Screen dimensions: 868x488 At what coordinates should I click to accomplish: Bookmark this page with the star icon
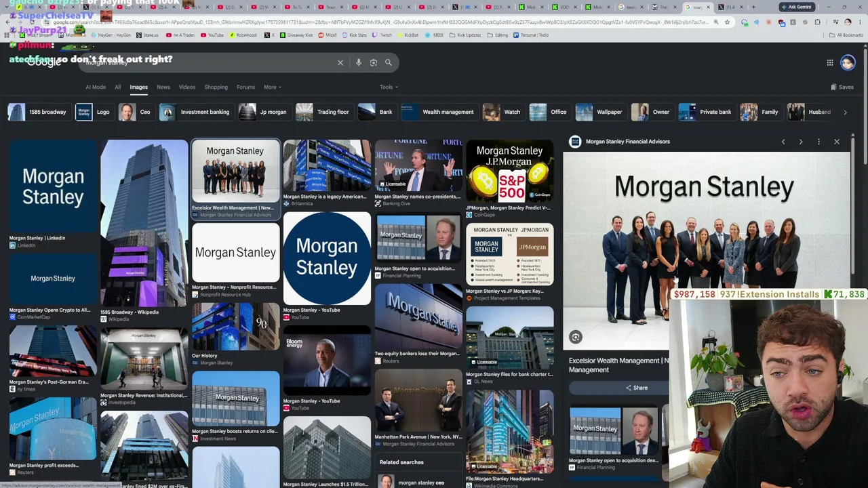tap(727, 22)
